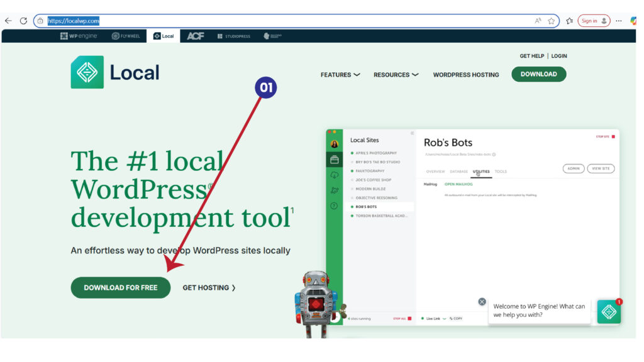
Task: Open the browser Favorites list icon
Action: tap(569, 21)
